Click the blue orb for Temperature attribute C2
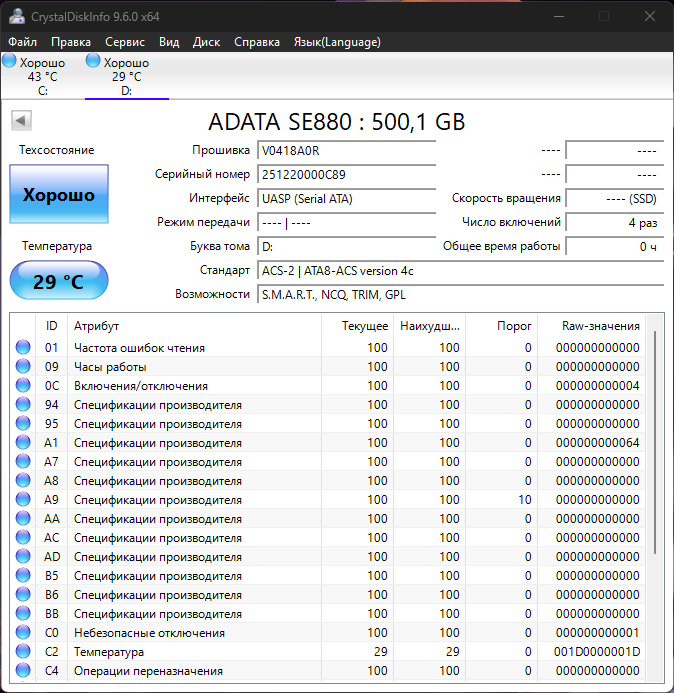 pyautogui.click(x=23, y=652)
